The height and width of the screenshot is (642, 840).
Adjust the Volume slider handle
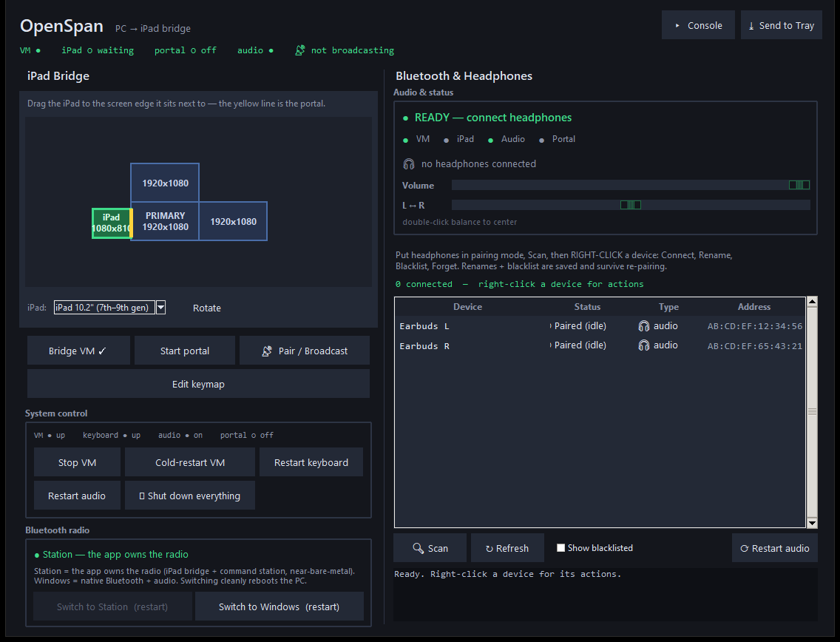[x=799, y=185]
